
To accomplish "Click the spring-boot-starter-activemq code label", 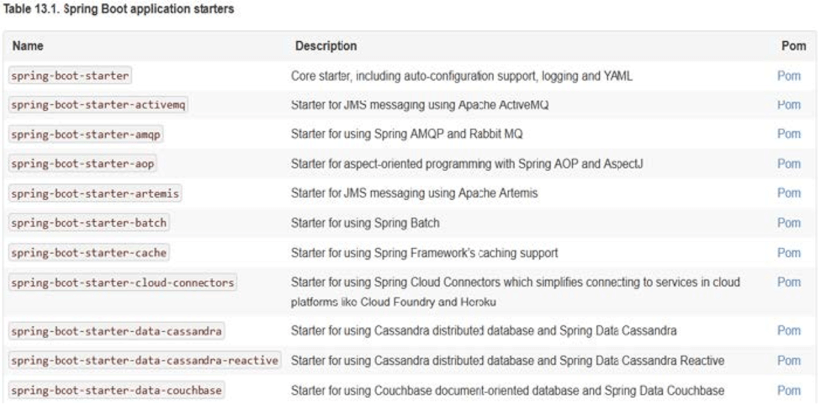I will click(97, 105).
